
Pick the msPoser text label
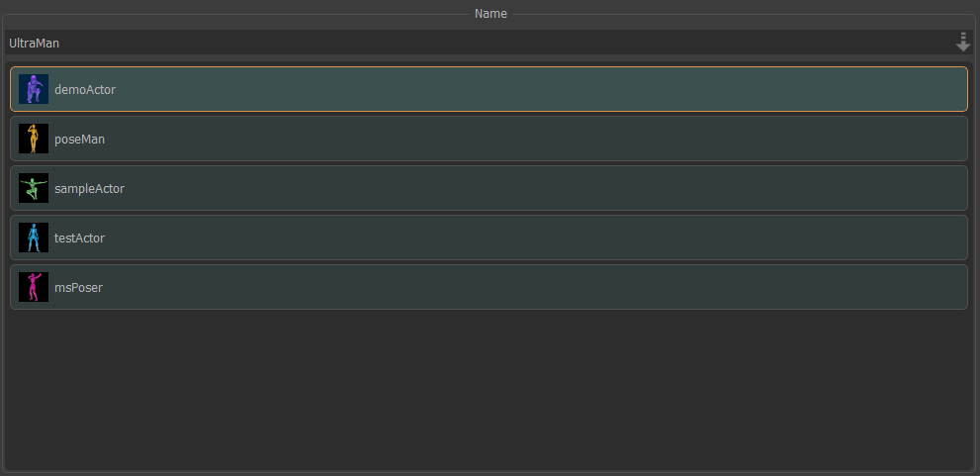(78, 288)
